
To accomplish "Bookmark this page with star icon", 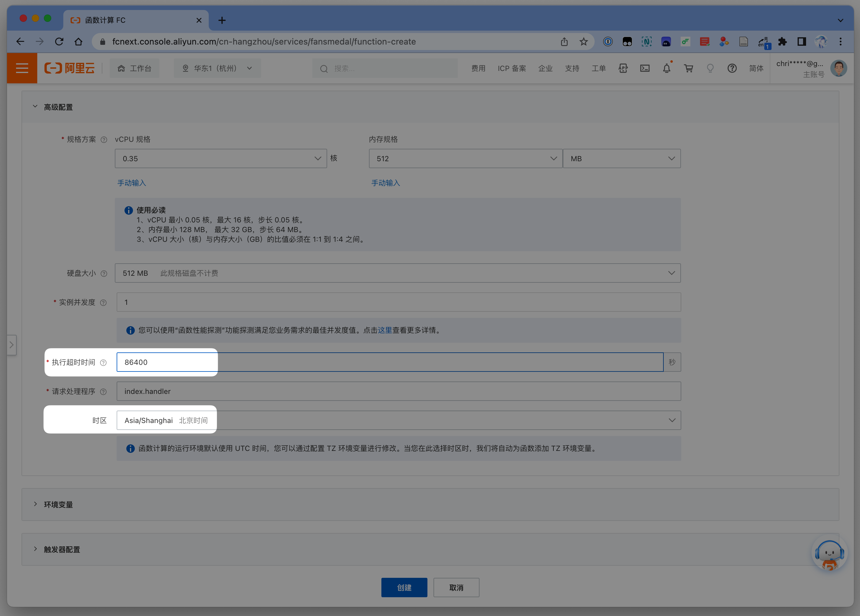I will pos(583,42).
